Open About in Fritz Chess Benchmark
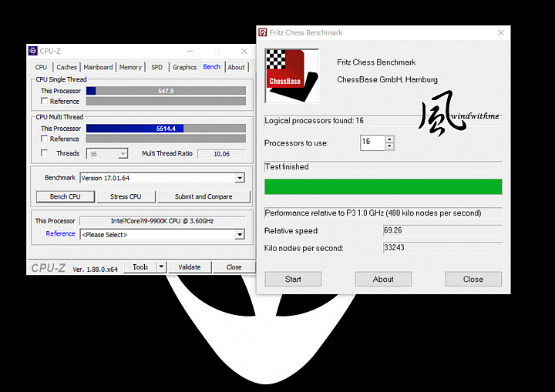This screenshot has height=392, width=555. click(383, 279)
